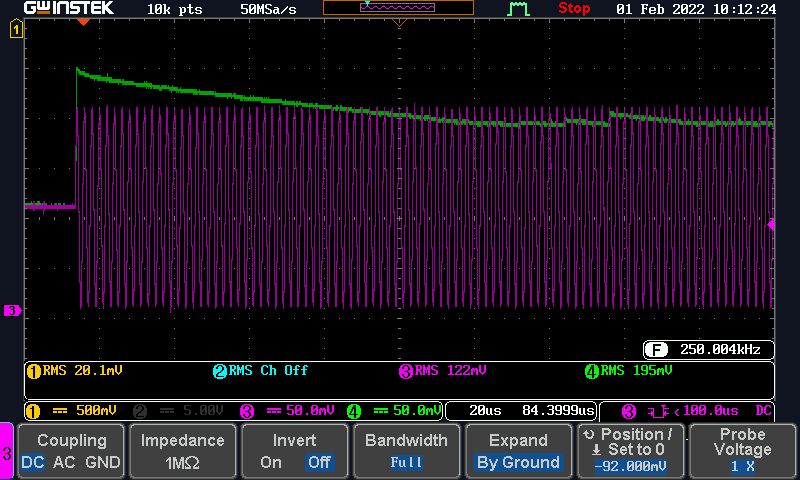The width and height of the screenshot is (800, 480).
Task: Click the magenta channel 3 indicator icon
Action: point(247,411)
